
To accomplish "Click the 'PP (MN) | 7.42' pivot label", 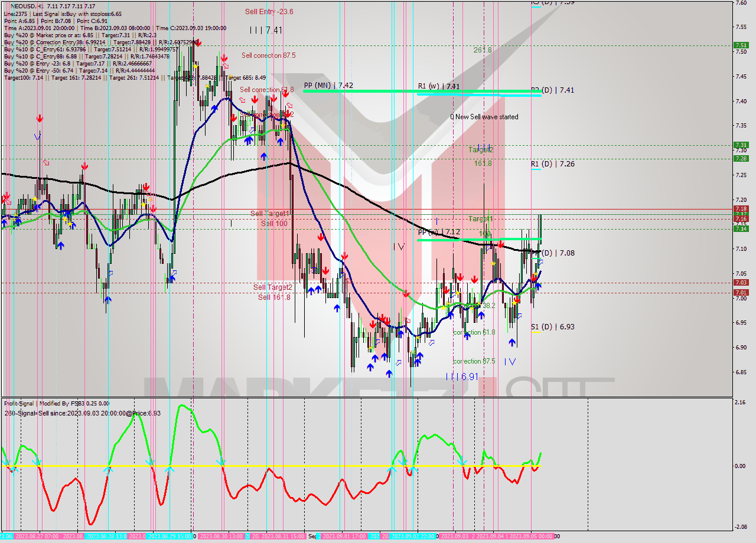I will (328, 86).
